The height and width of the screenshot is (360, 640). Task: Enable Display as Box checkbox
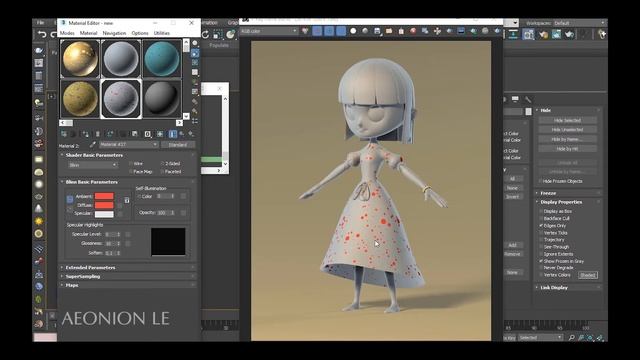541,211
